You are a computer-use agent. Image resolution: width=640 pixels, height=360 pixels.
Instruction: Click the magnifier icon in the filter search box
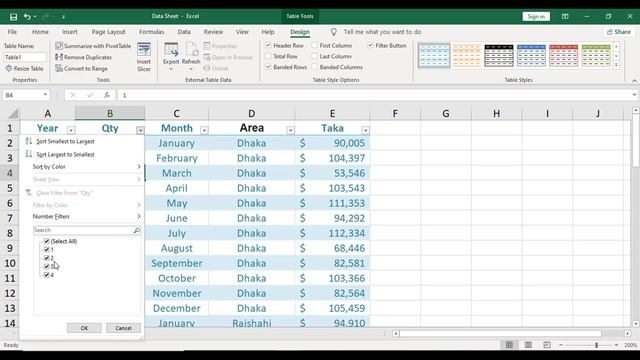pyautogui.click(x=137, y=230)
